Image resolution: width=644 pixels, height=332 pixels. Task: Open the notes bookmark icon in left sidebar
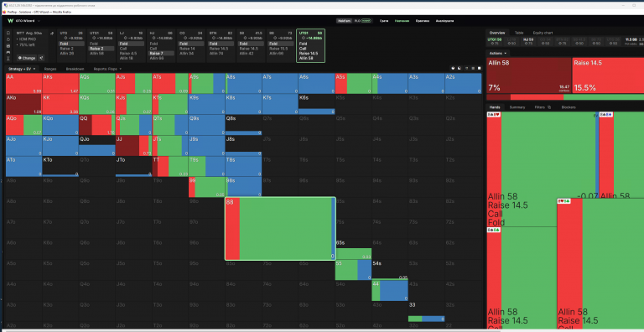click(8, 33)
